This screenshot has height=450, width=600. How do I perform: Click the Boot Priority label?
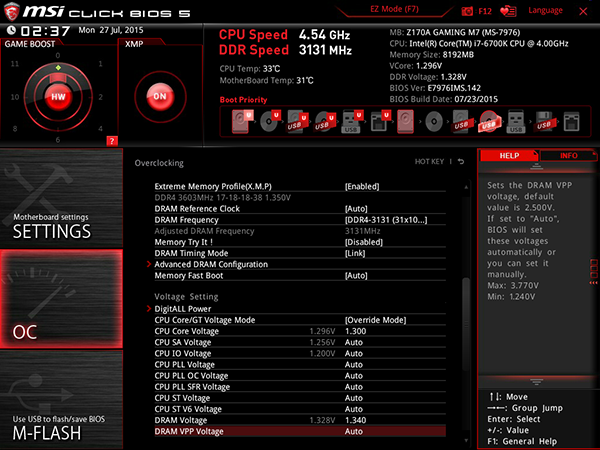pos(243,100)
